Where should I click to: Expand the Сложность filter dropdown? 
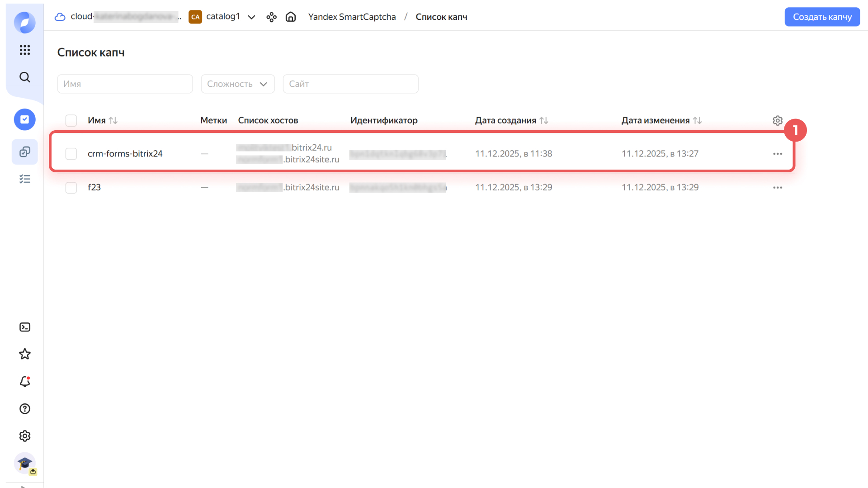[x=237, y=84]
